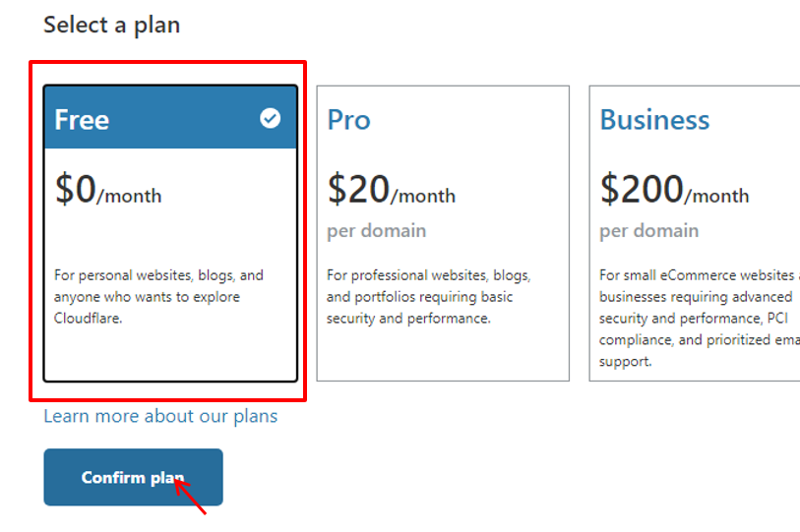This screenshot has width=800, height=532.
Task: Click the word 'support.' in Business card
Action: coord(626,362)
